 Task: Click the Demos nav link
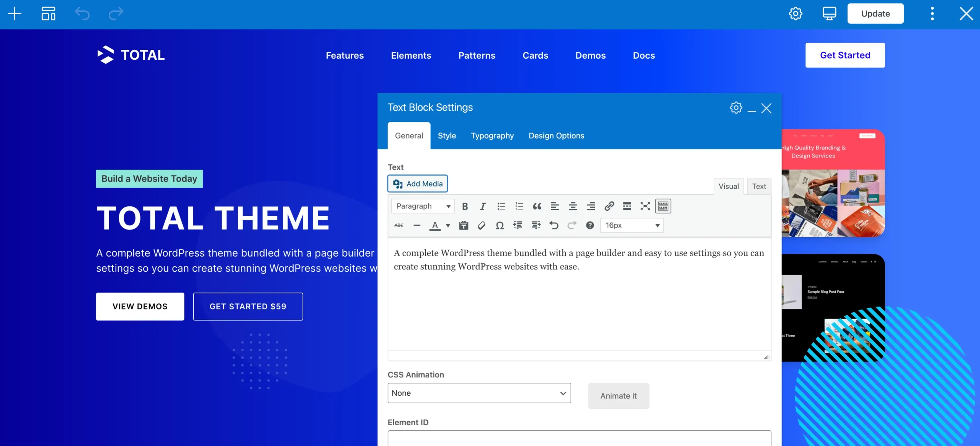pyautogui.click(x=591, y=56)
